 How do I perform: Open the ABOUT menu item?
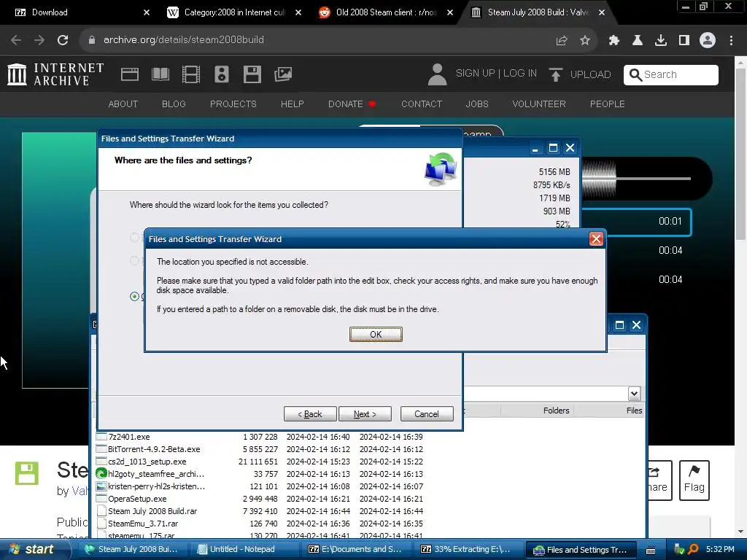click(x=123, y=104)
